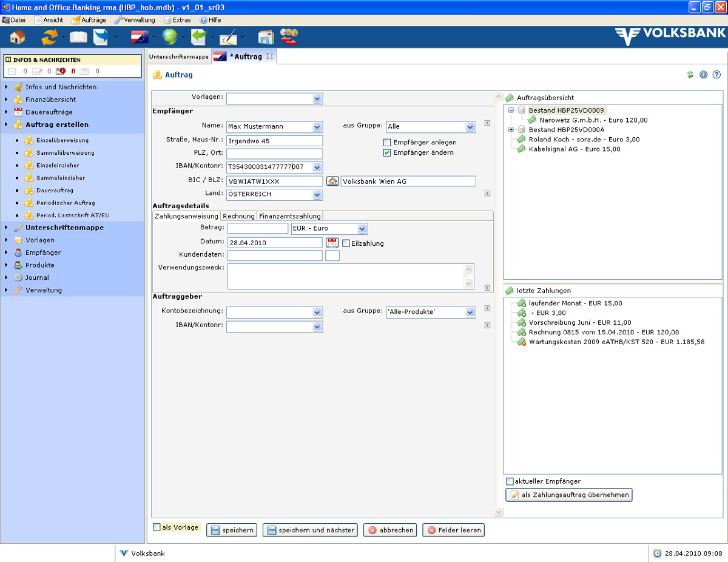Viewport: 728px width, 562px height.
Task: Switch to the Finanzamtszahlung tab
Action: (289, 216)
